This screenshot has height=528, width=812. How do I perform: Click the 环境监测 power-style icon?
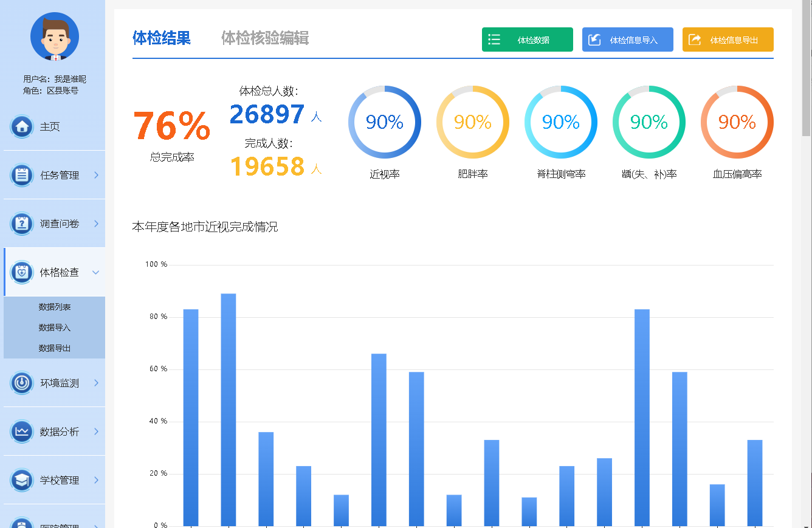click(22, 383)
